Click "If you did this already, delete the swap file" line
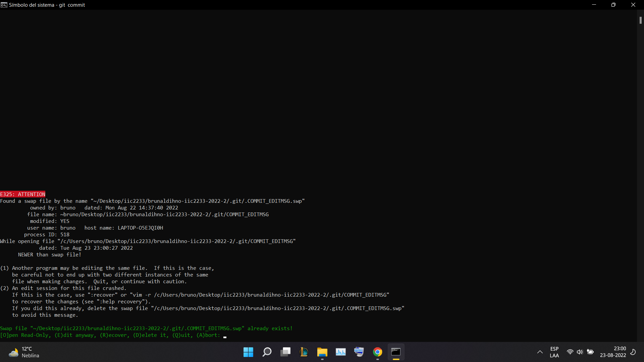Image resolution: width=644 pixels, height=362 pixels. (208, 308)
